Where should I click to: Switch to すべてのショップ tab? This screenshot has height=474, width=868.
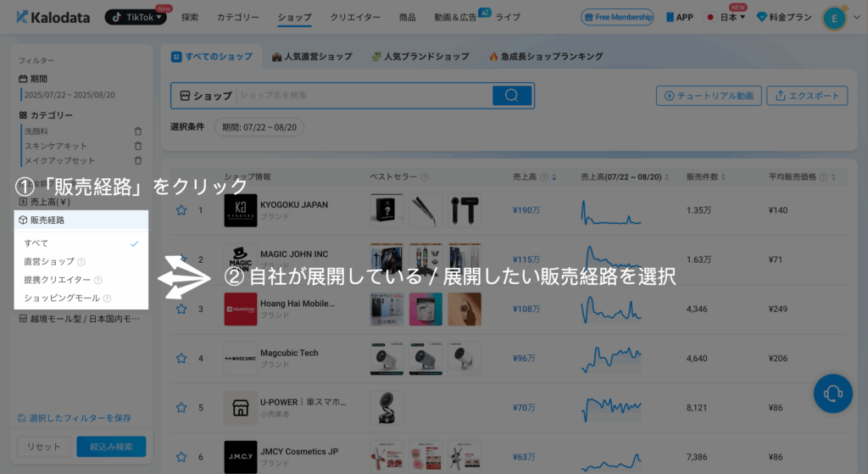point(212,57)
